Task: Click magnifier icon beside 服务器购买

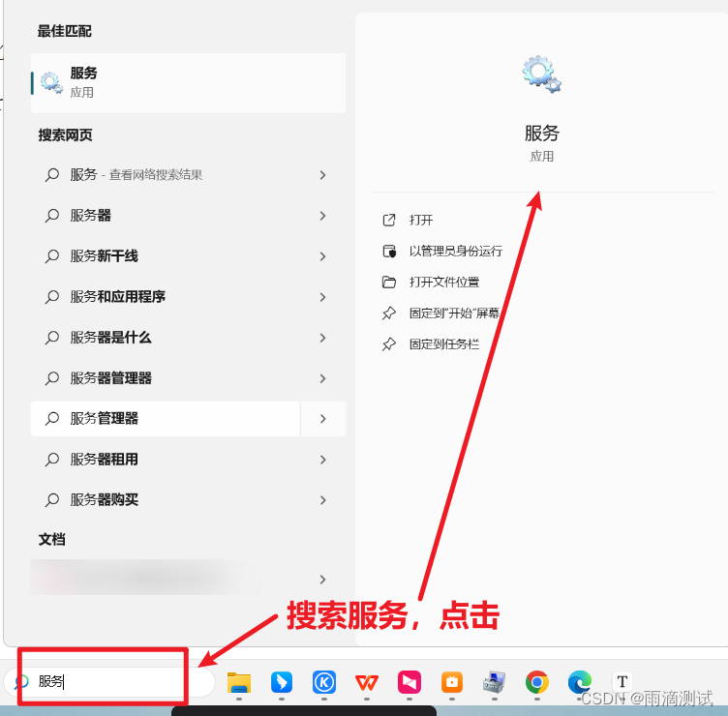Action: [52, 500]
